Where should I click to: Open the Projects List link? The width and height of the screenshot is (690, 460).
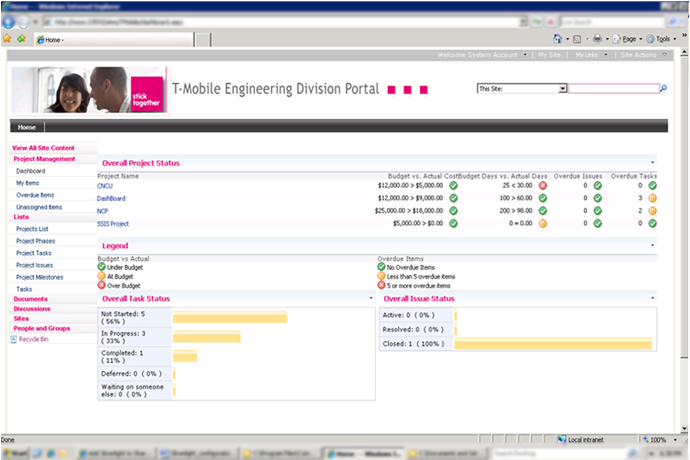(x=32, y=229)
